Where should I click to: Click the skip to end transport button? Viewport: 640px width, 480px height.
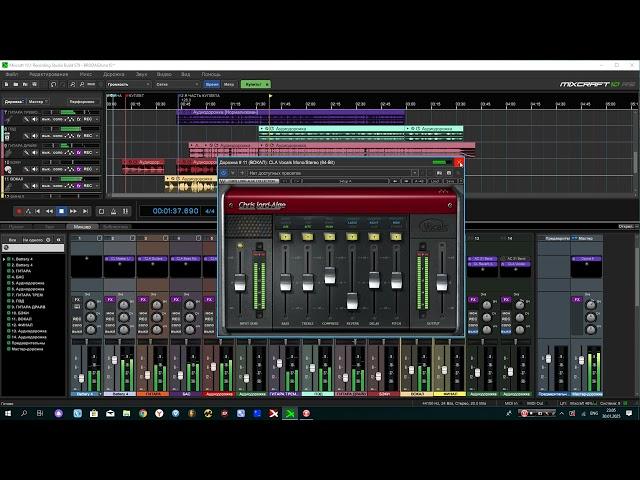[x=85, y=211]
